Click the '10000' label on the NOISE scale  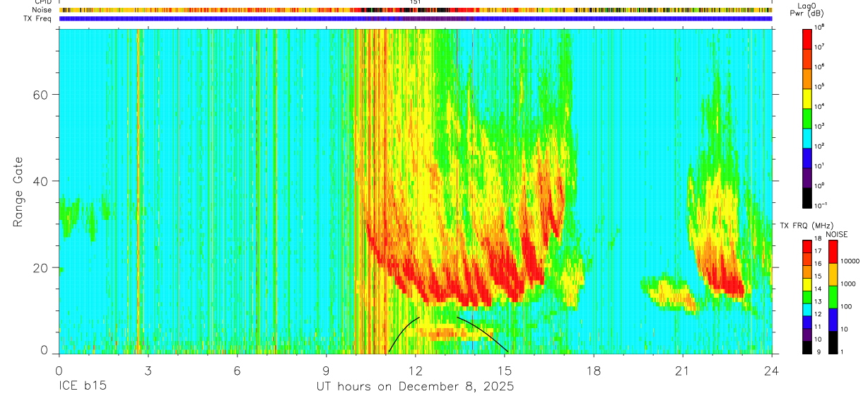850,262
